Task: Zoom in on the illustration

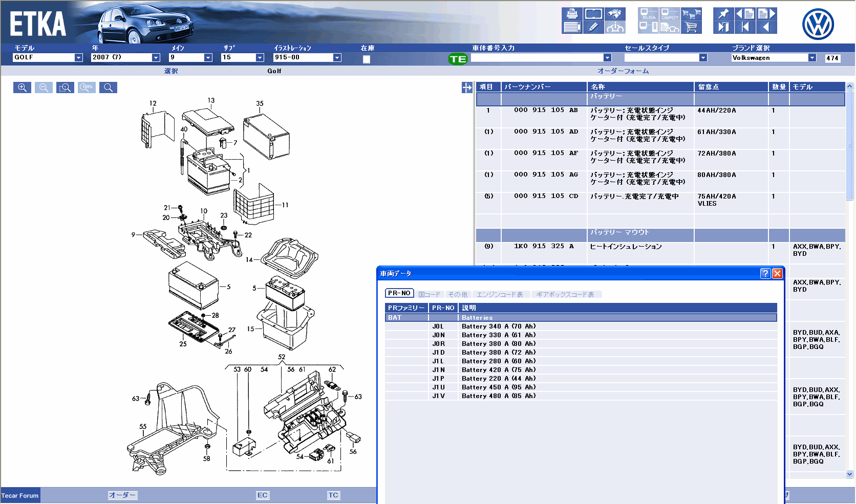Action: pos(22,87)
